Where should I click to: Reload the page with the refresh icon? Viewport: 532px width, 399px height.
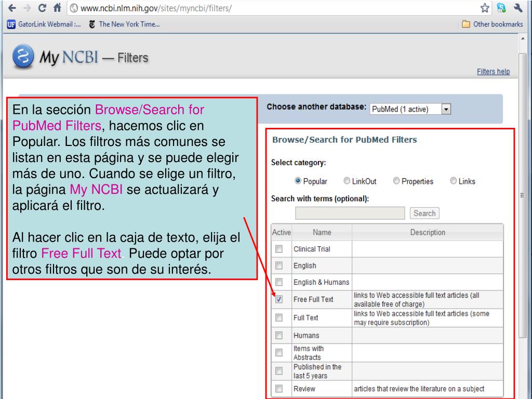click(x=42, y=8)
